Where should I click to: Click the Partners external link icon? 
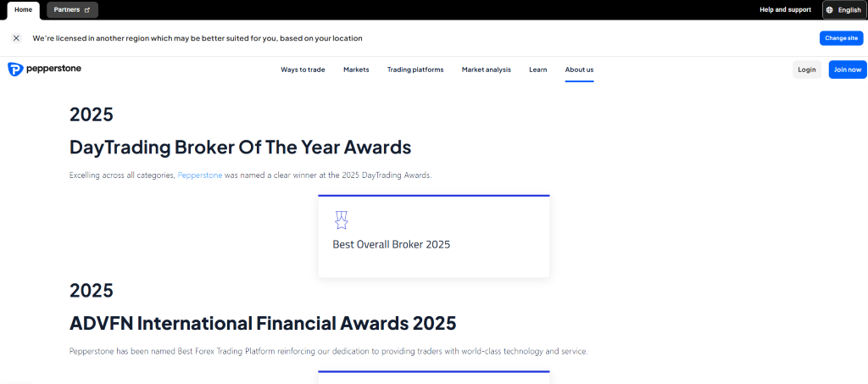[87, 10]
